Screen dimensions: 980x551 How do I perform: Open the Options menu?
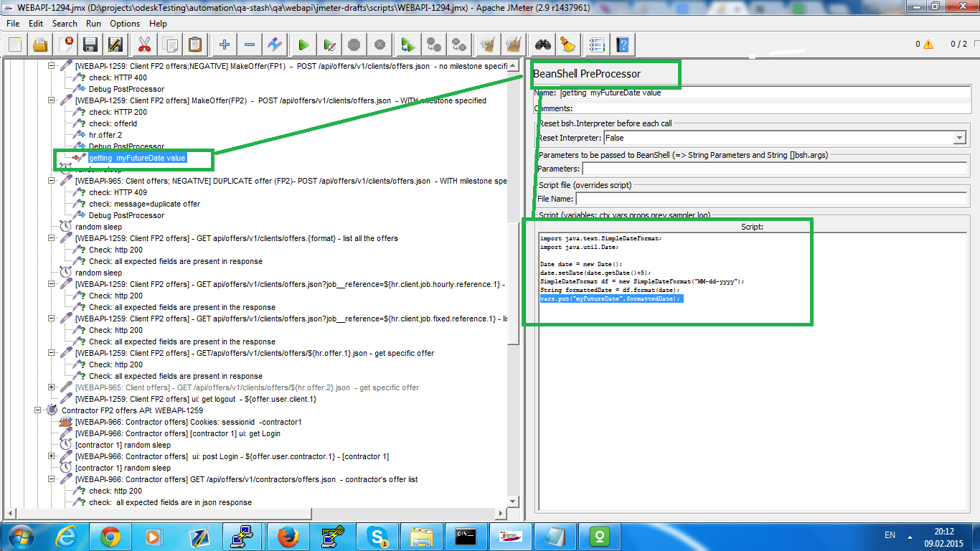tap(125, 23)
